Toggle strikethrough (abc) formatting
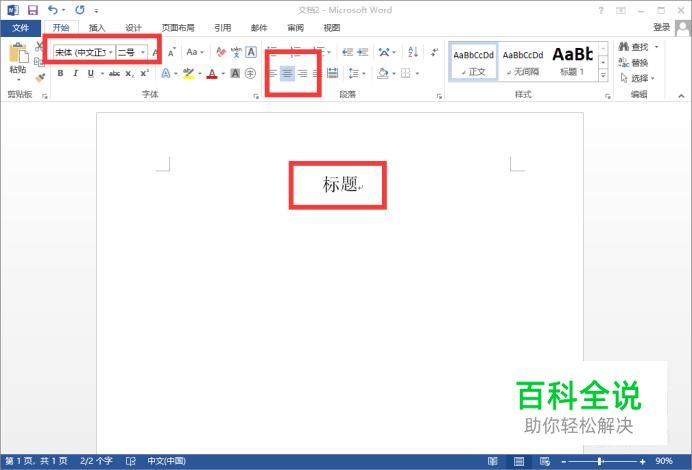692x470 pixels. click(114, 73)
